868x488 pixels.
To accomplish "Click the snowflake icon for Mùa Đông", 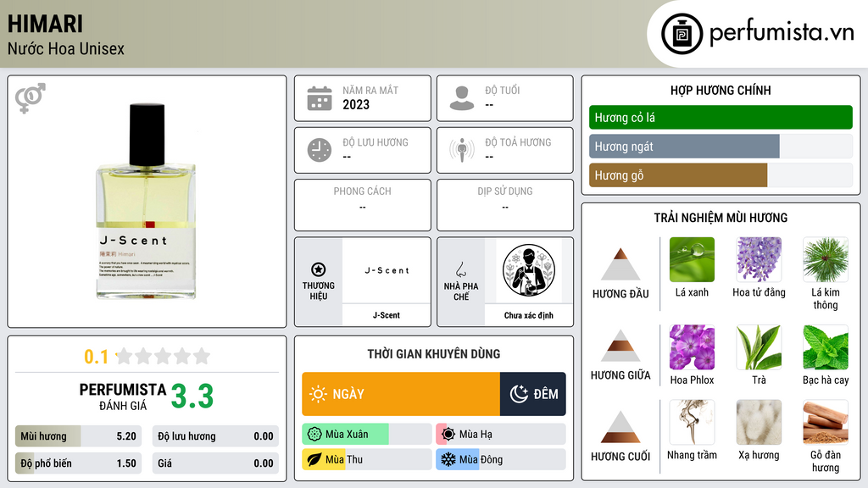I will 448,459.
